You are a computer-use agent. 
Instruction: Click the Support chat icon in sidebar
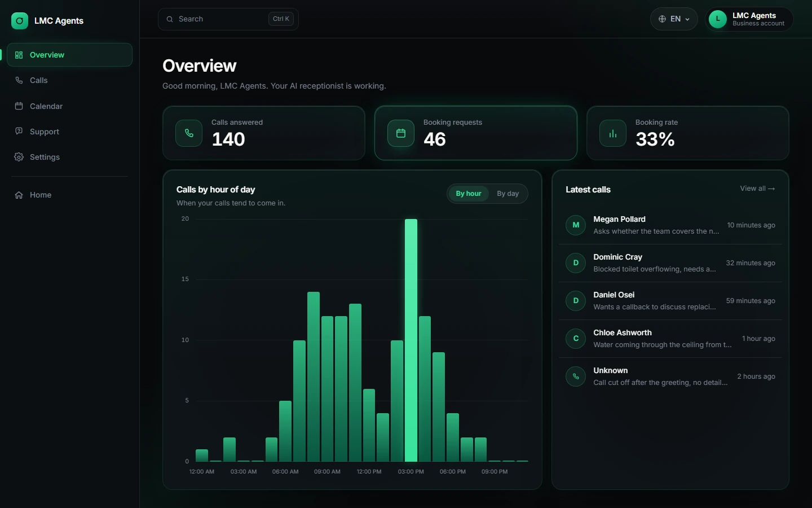click(19, 132)
